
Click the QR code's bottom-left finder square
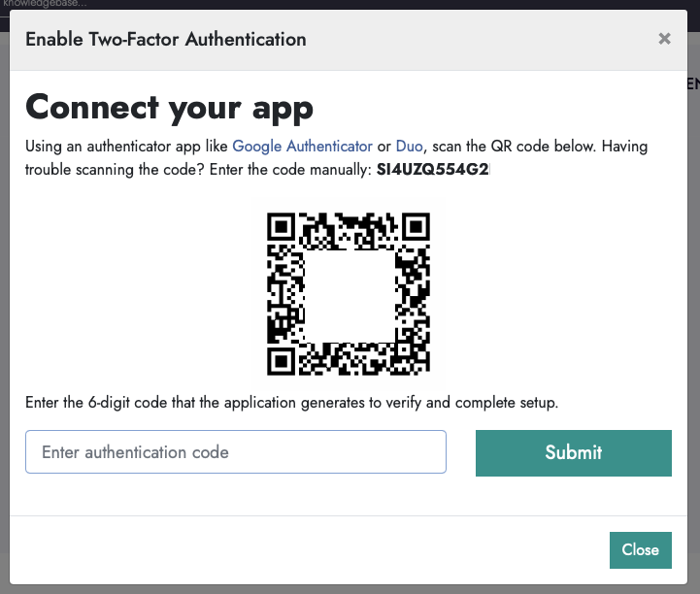(x=282, y=360)
